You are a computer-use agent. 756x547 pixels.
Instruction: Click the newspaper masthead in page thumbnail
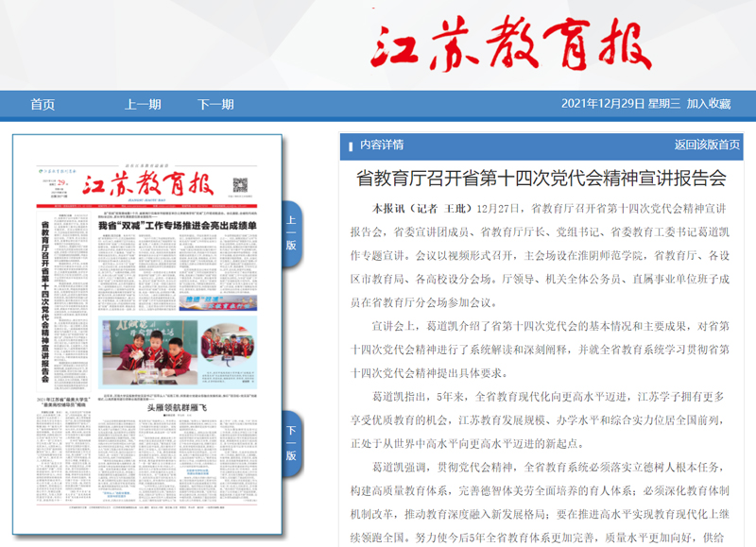click(x=146, y=182)
